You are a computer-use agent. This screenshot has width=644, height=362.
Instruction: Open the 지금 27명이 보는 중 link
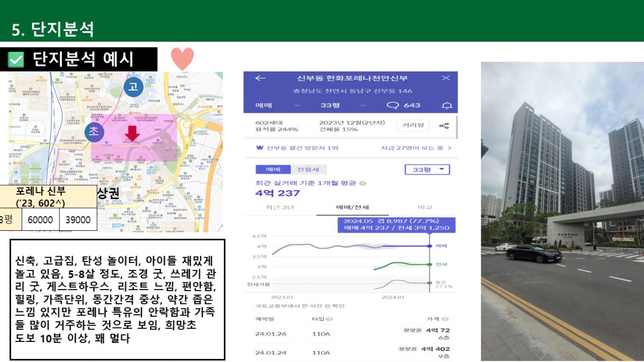click(416, 148)
